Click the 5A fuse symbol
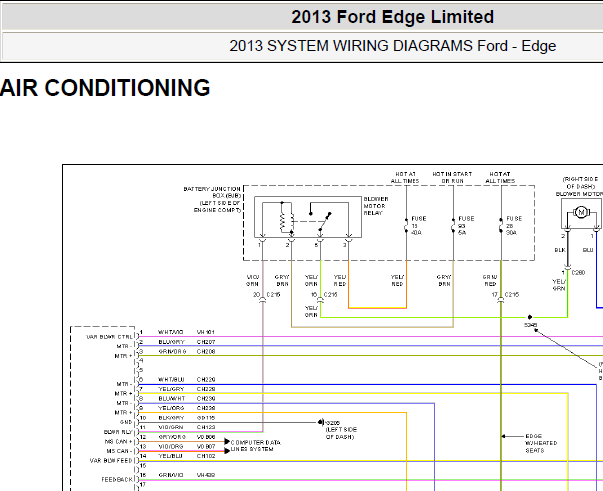 click(x=453, y=226)
